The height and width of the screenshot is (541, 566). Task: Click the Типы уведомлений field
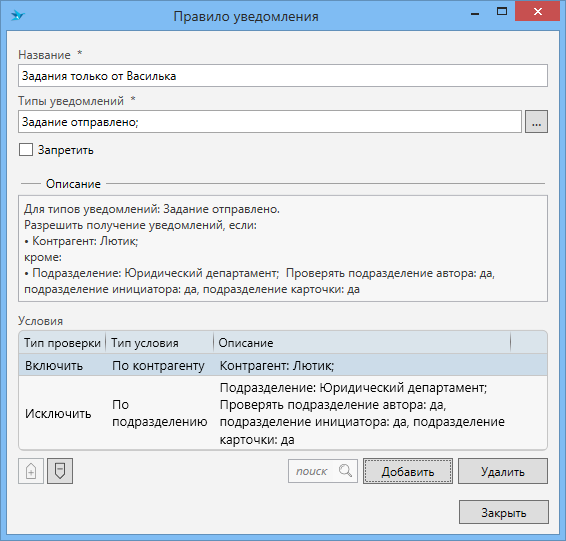click(270, 122)
